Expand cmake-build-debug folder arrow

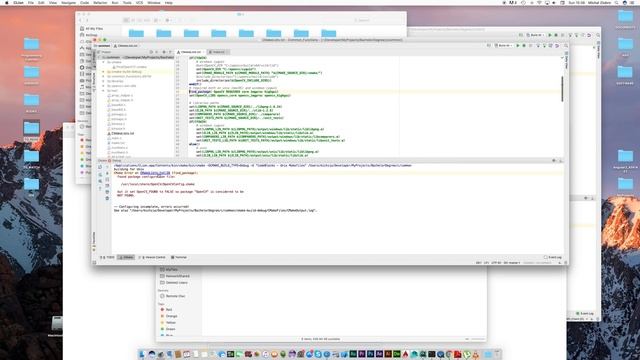click(x=103, y=71)
